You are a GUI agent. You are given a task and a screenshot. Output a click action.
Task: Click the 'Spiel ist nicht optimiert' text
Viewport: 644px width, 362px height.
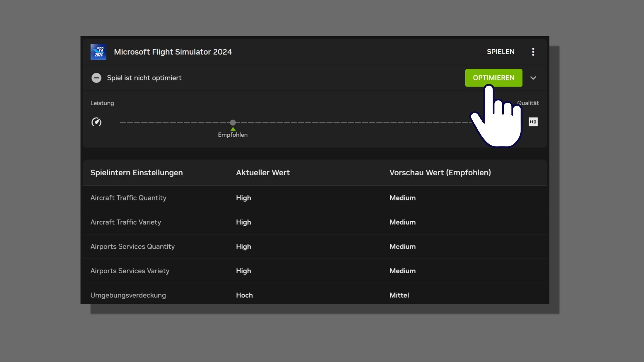point(144,78)
